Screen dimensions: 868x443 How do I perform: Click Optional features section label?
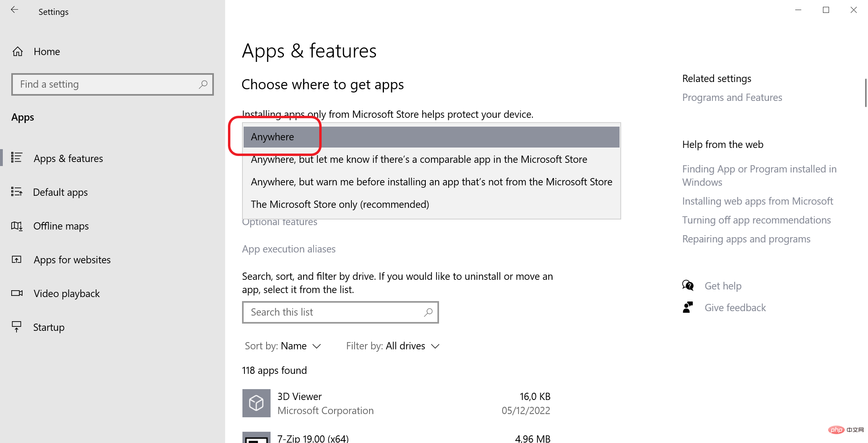(280, 222)
